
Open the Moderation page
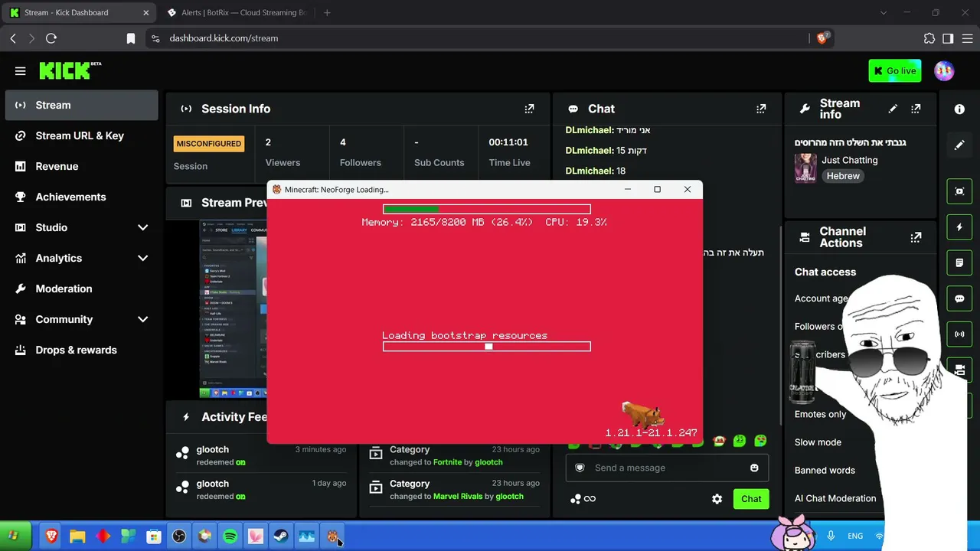tap(81, 289)
